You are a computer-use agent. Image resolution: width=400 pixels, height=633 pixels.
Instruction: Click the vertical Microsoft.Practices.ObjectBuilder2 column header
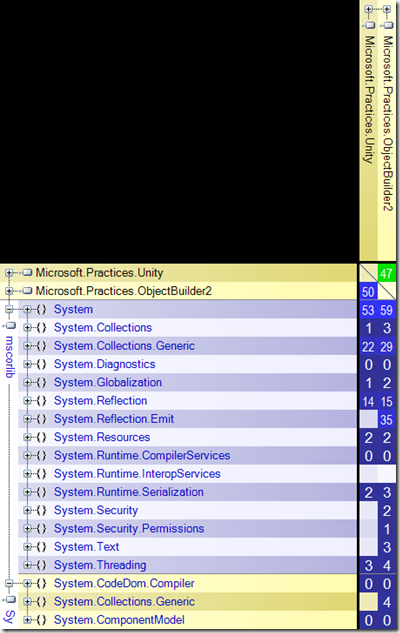click(x=387, y=123)
